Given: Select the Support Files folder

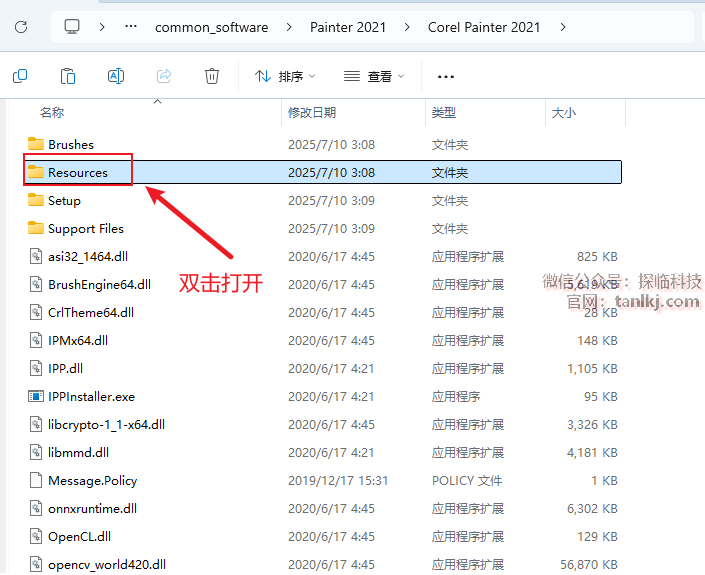Looking at the screenshot, I should click(x=86, y=229).
